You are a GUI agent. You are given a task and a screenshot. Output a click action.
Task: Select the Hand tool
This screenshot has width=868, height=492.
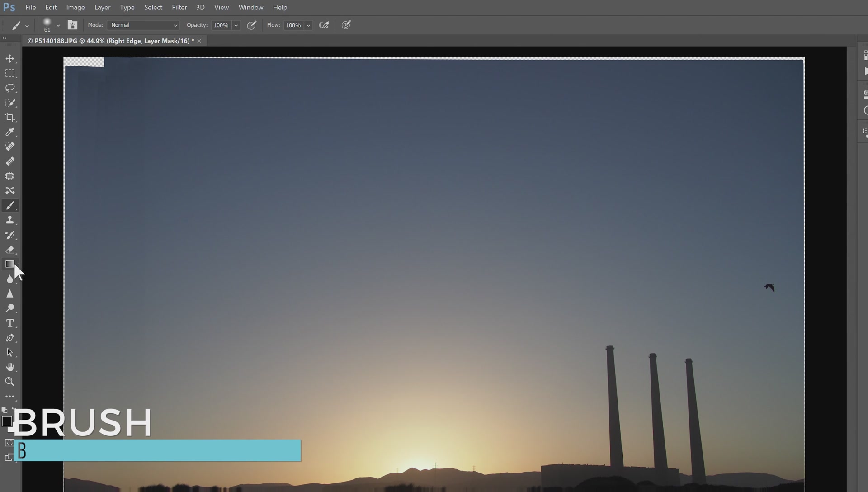coord(9,367)
